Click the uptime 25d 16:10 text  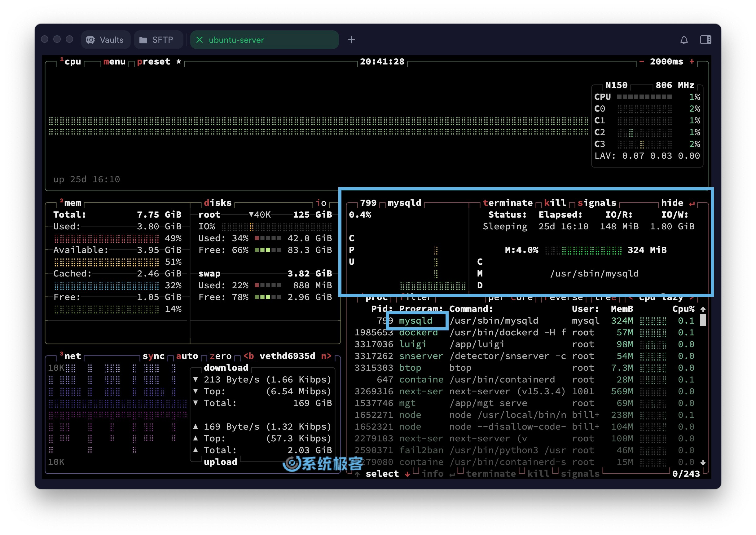tap(86, 179)
